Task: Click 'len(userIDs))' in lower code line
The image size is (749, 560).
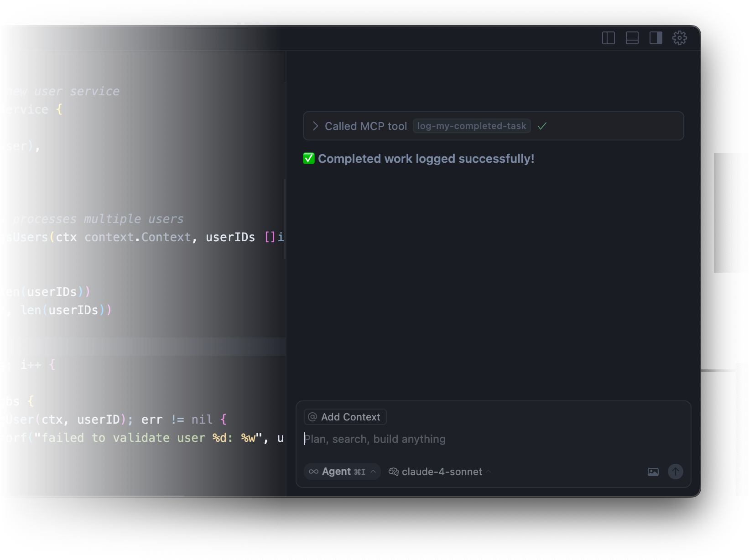Action: pyautogui.click(x=66, y=310)
